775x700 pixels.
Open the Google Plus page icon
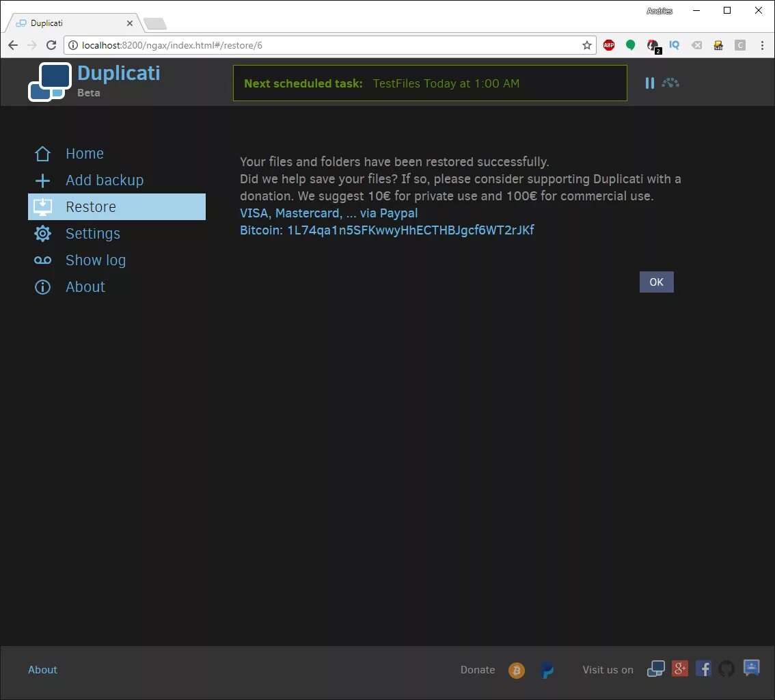(679, 669)
